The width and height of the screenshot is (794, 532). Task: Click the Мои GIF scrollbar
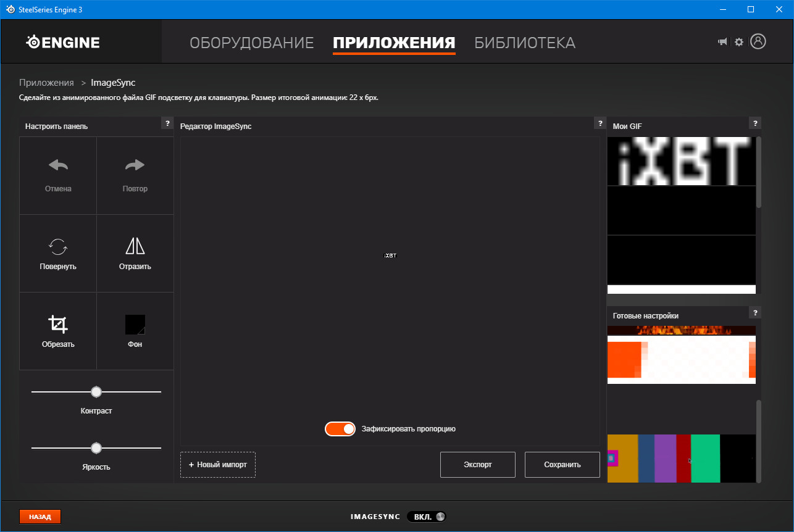coord(759,172)
